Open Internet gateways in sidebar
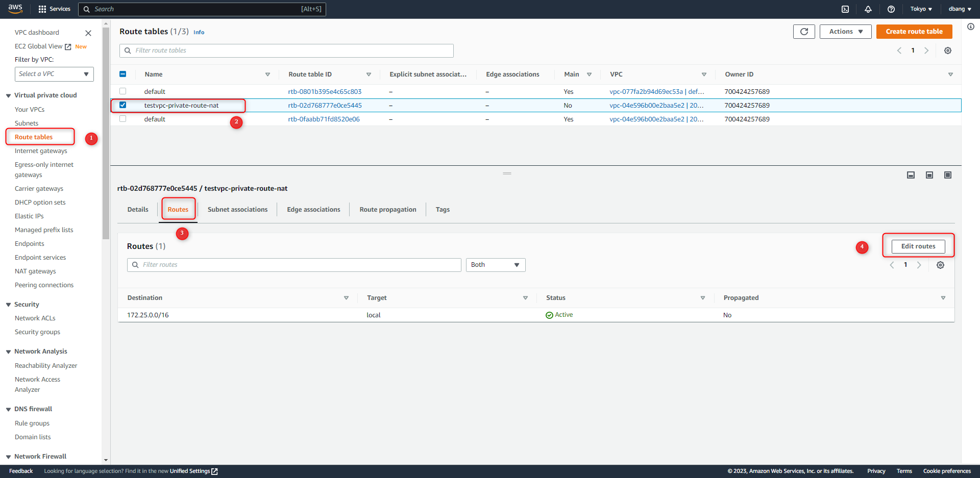This screenshot has height=478, width=980. click(41, 151)
